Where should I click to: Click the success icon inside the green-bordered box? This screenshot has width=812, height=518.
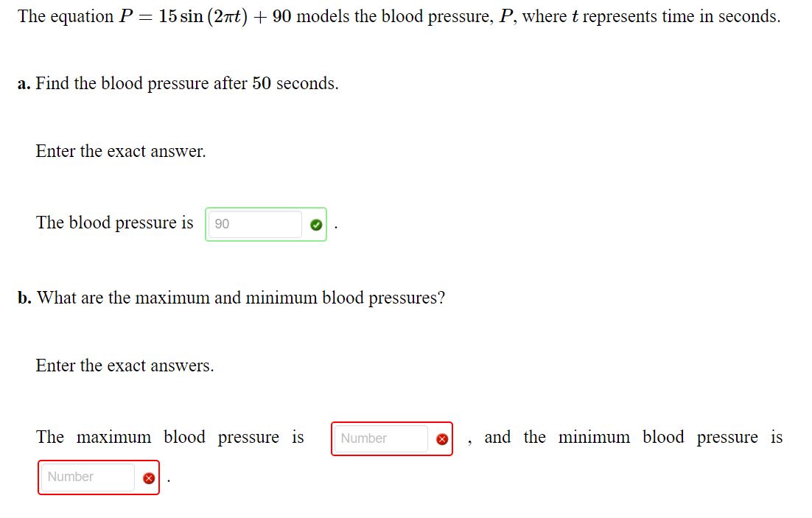pos(316,223)
